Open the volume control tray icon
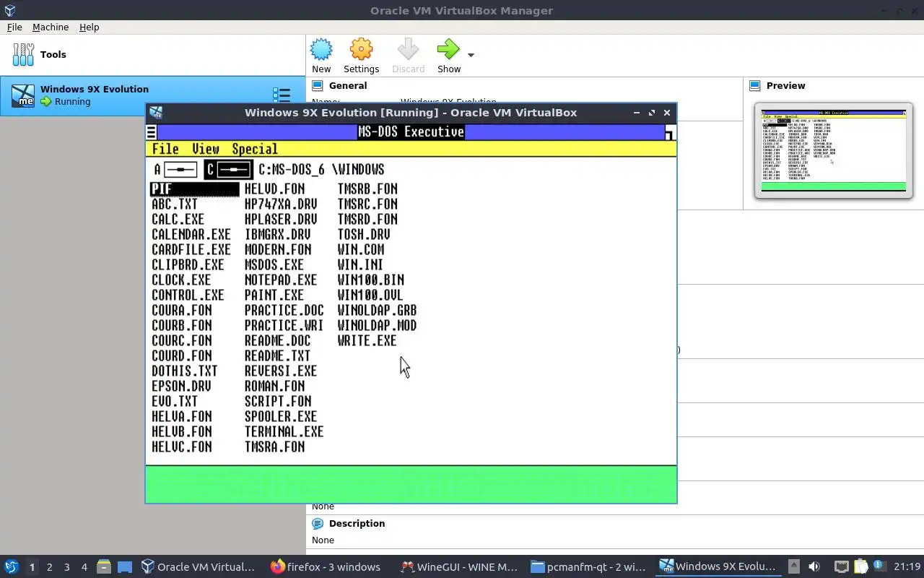The height and width of the screenshot is (578, 924). (814, 566)
